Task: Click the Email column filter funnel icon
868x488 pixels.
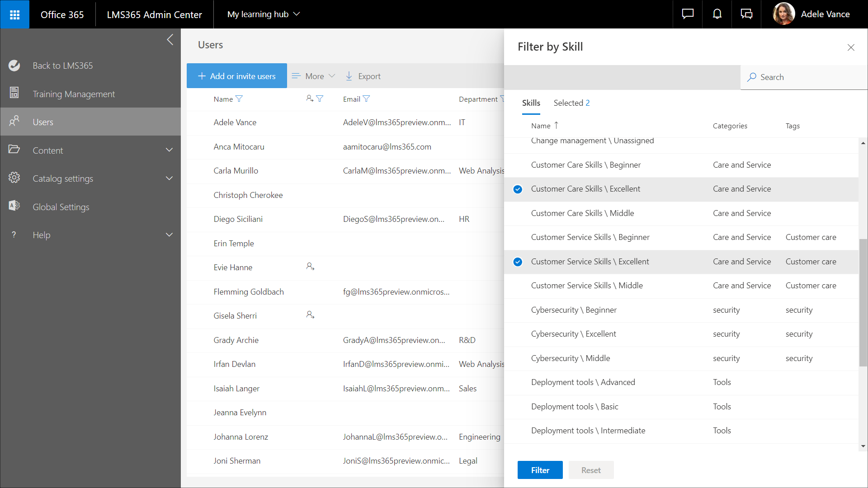Action: pos(366,99)
